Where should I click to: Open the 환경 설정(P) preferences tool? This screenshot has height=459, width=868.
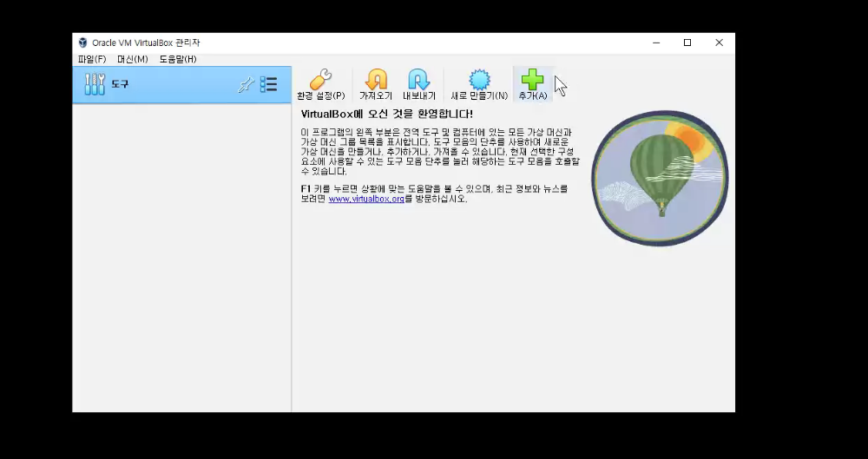321,84
